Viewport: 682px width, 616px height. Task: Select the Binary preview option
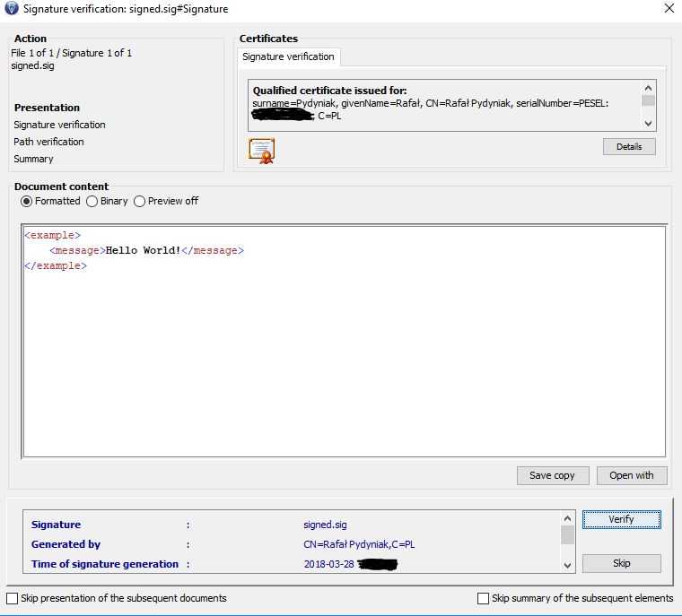92,202
